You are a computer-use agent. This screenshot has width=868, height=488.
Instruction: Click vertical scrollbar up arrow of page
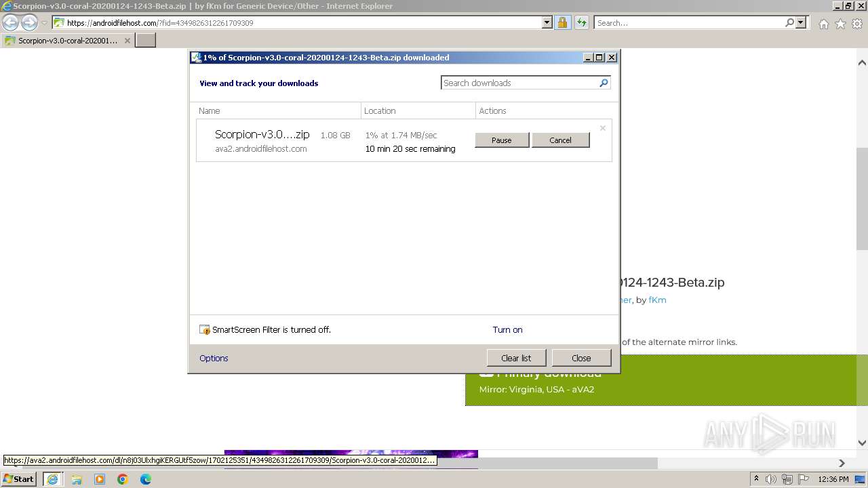coord(862,62)
